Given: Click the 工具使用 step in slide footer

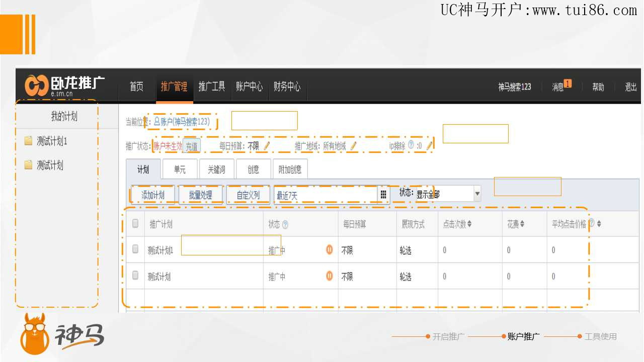Looking at the screenshot, I should pyautogui.click(x=600, y=337).
